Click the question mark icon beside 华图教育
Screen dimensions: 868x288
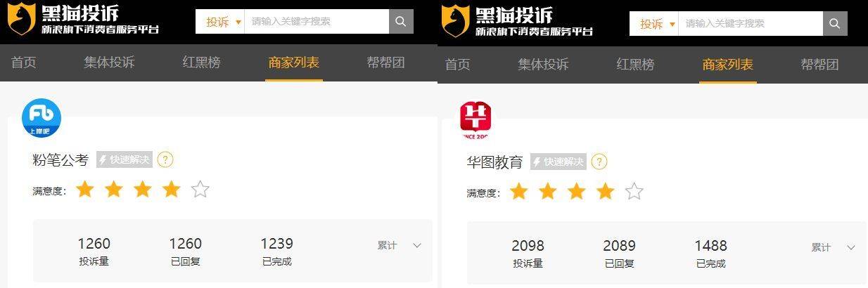tap(599, 162)
